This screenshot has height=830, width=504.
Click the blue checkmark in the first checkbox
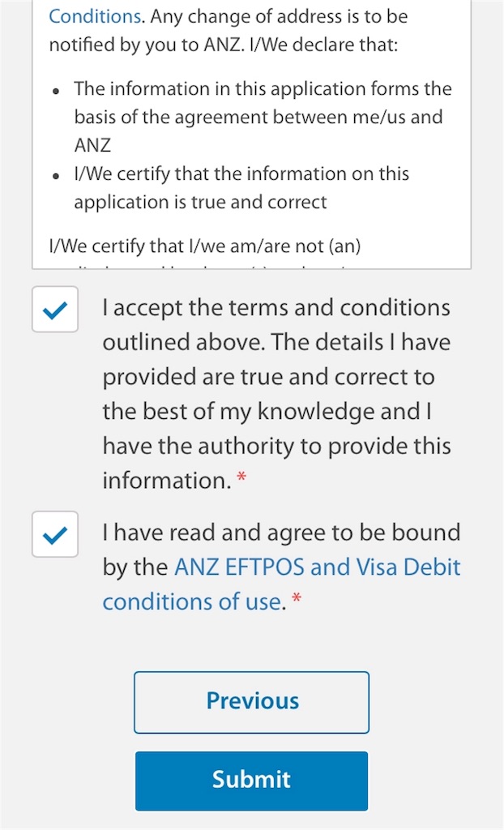55,310
